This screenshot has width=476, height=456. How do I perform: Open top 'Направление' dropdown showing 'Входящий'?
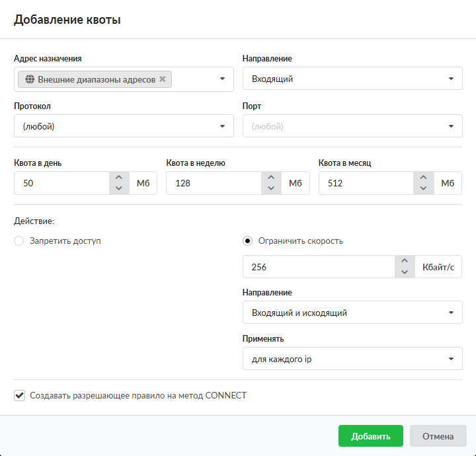pyautogui.click(x=352, y=79)
